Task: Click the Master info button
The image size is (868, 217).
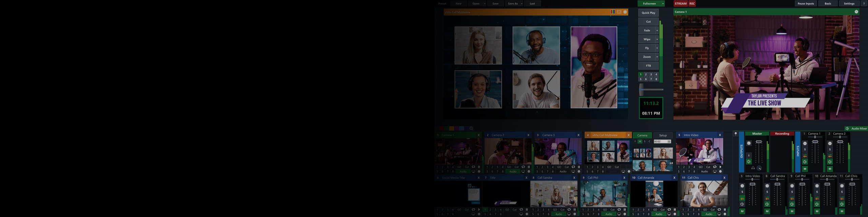Action: pos(749,155)
